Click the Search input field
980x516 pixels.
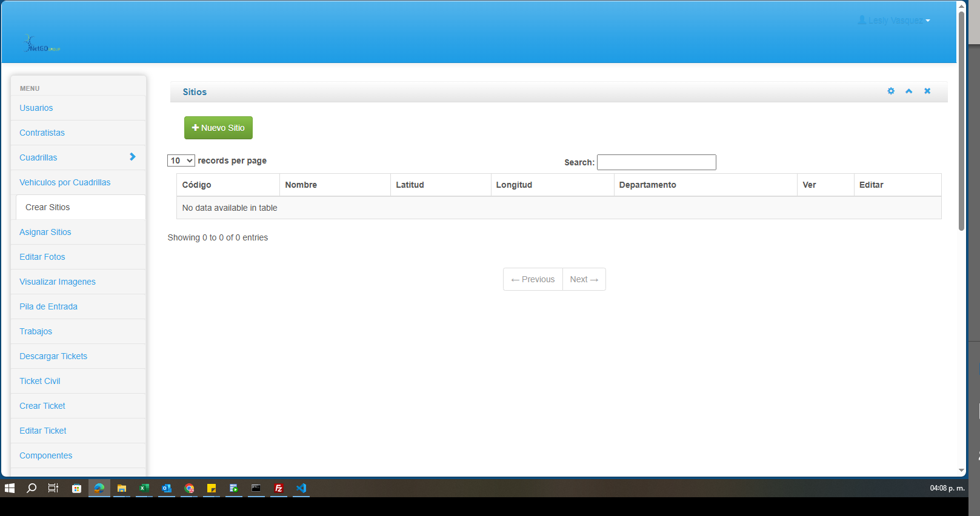click(x=656, y=162)
